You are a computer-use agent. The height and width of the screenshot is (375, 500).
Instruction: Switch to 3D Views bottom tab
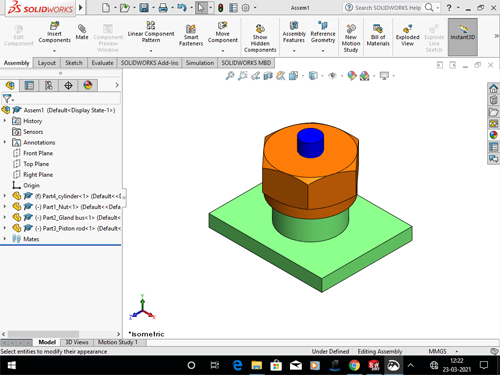[77, 342]
